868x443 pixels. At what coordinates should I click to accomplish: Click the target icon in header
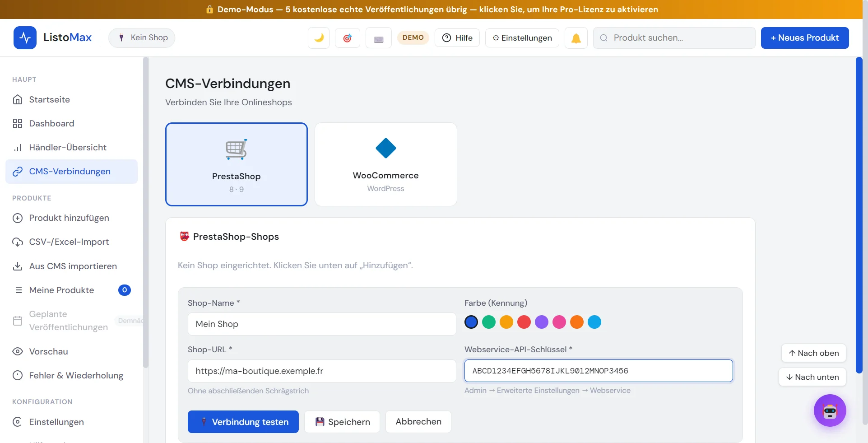(348, 38)
